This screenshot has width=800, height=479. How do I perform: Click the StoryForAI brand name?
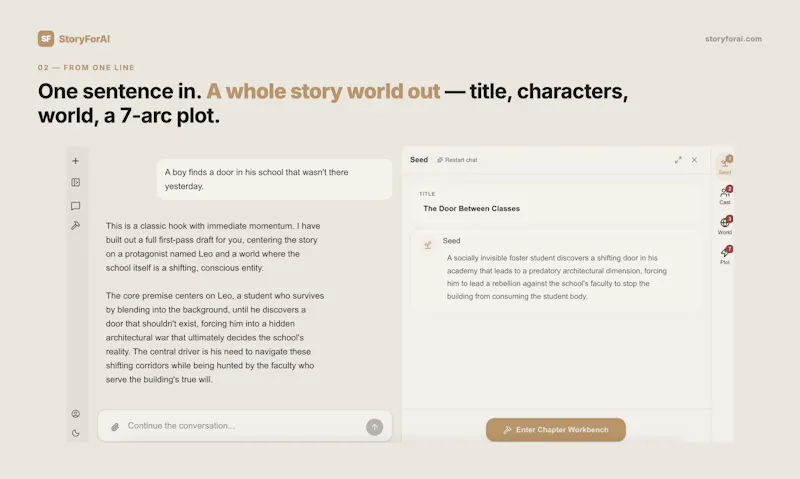coord(84,39)
